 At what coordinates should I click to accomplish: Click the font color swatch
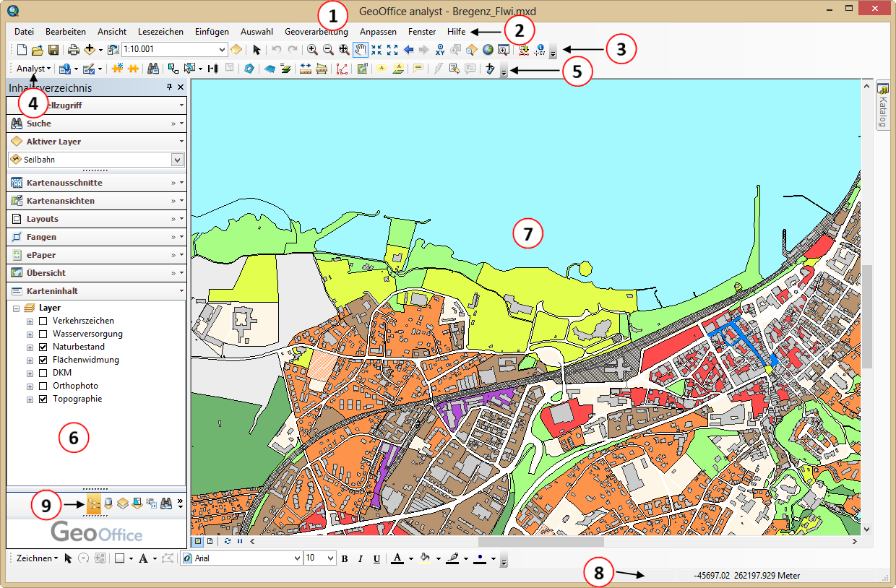click(397, 558)
